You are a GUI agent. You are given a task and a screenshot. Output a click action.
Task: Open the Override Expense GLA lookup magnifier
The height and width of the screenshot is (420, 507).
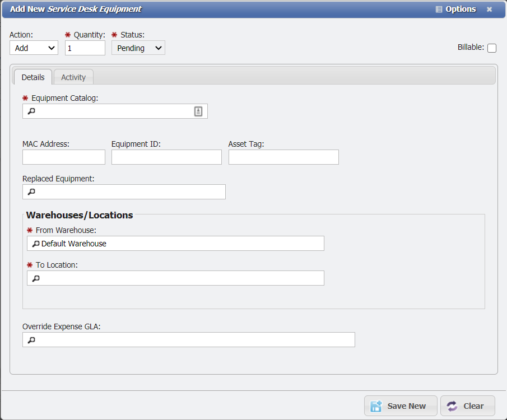pos(31,339)
